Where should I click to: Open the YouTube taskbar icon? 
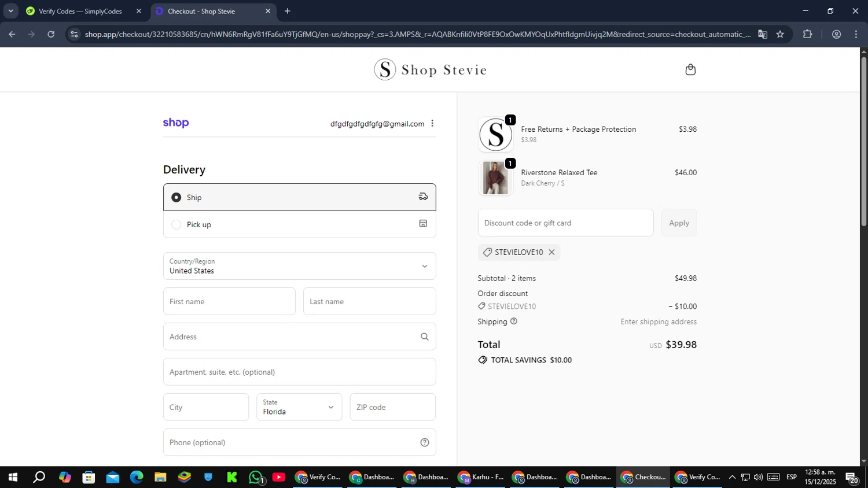(279, 477)
